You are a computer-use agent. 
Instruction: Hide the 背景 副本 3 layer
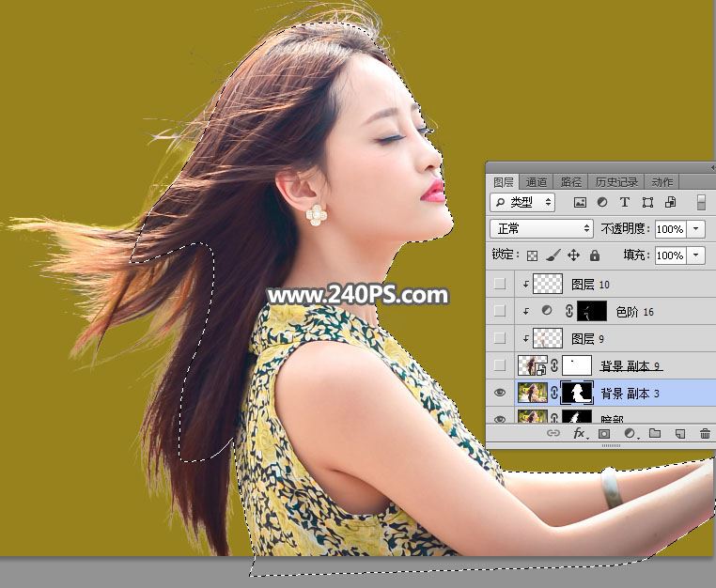(500, 393)
